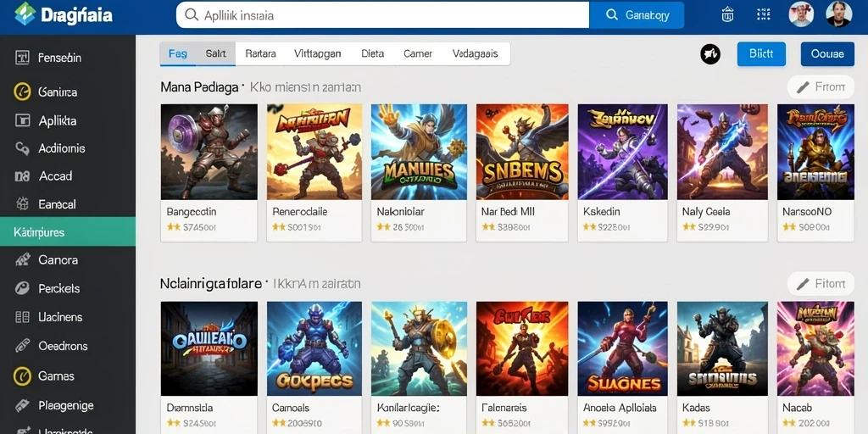Open the Kanlarlcagie game thumbnail
Screen dimensions: 868x434
pyautogui.click(x=419, y=348)
